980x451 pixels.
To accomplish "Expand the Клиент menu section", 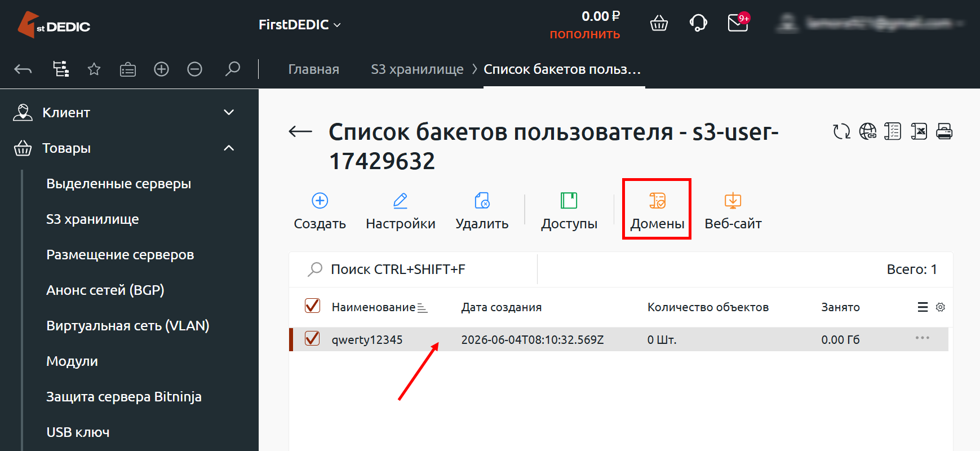I will [123, 113].
